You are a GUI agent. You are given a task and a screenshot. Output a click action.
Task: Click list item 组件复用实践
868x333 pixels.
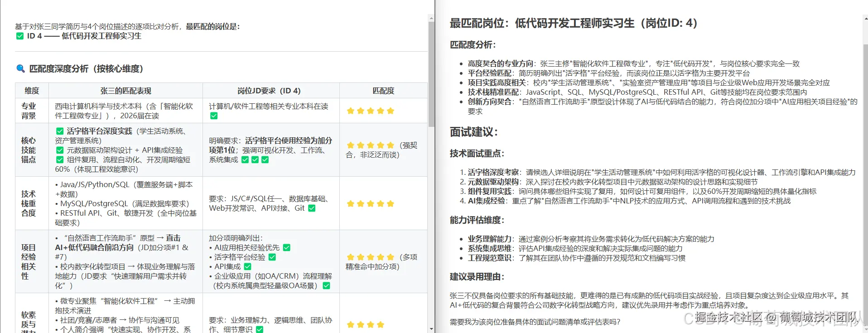(642, 191)
